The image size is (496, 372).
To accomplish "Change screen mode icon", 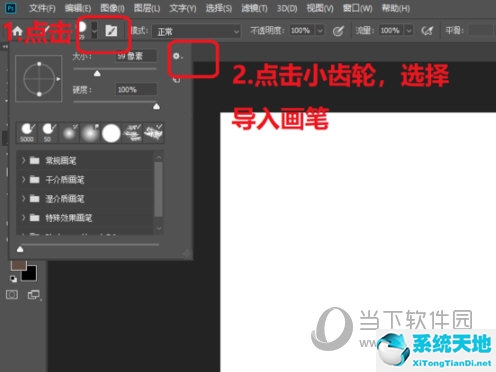I will pyautogui.click(x=34, y=295).
